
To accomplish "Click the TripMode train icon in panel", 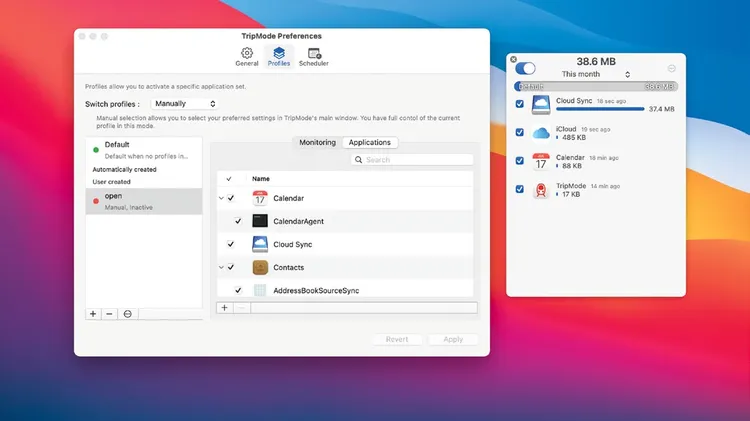I will point(541,189).
